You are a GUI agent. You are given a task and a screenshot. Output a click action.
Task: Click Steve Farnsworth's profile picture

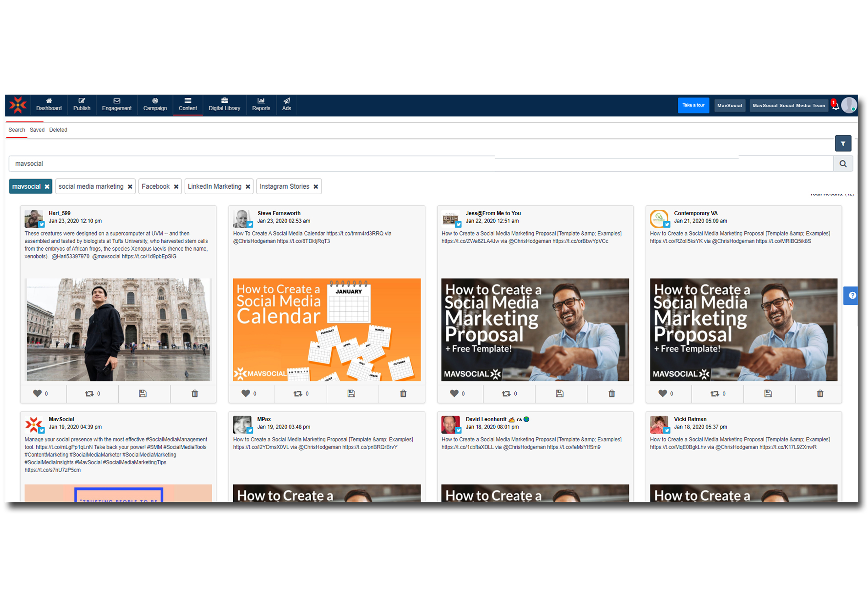click(242, 218)
